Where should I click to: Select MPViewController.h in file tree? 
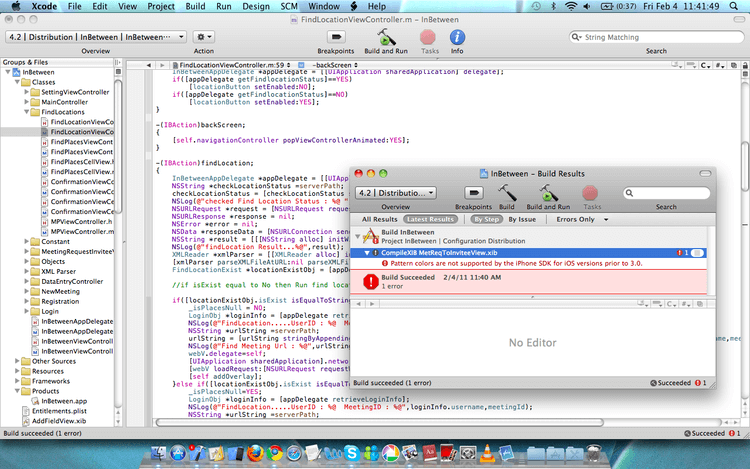click(x=82, y=222)
